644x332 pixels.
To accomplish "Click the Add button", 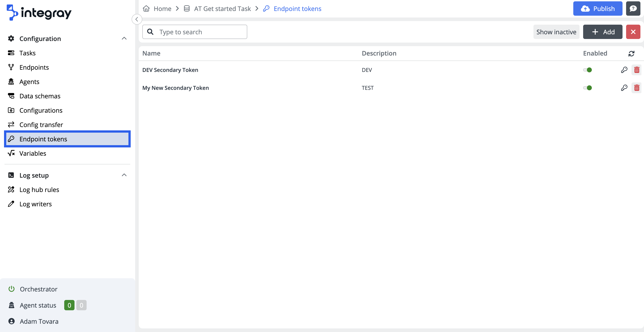I will (603, 32).
